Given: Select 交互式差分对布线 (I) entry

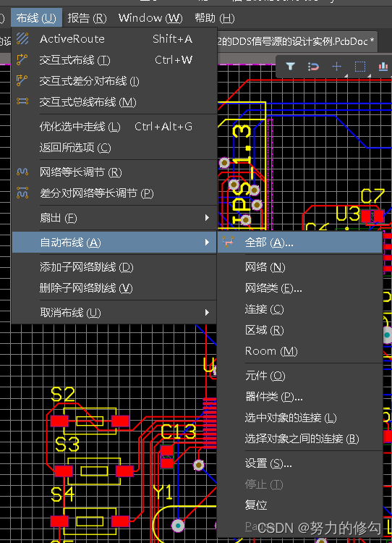Looking at the screenshot, I should pyautogui.click(x=114, y=81).
